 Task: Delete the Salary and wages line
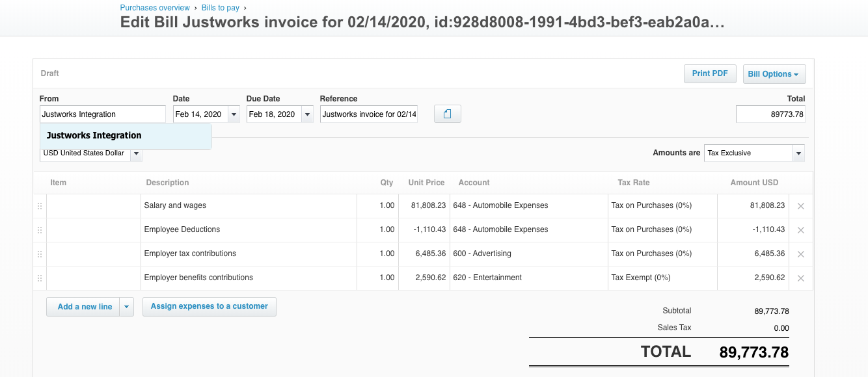800,206
